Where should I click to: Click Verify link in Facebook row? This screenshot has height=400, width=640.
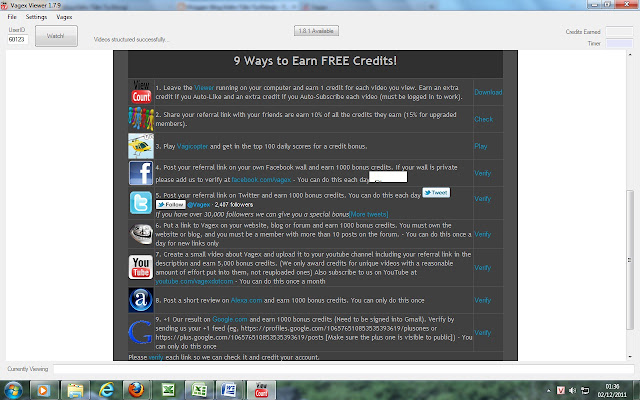click(x=482, y=173)
